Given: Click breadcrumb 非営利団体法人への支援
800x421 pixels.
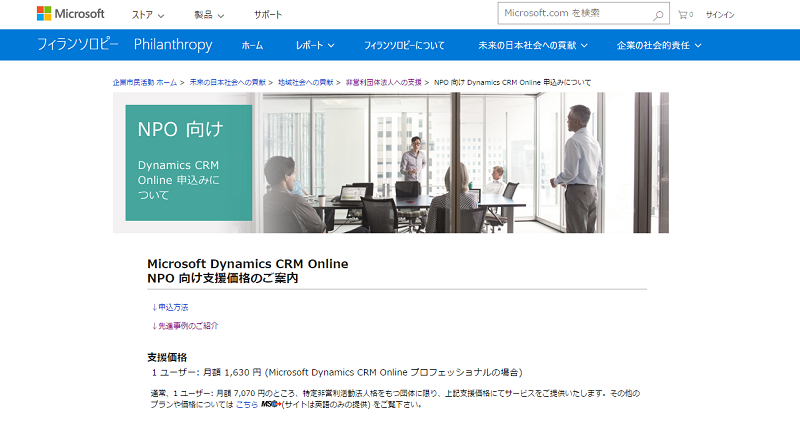Looking at the screenshot, I should click(384, 82).
